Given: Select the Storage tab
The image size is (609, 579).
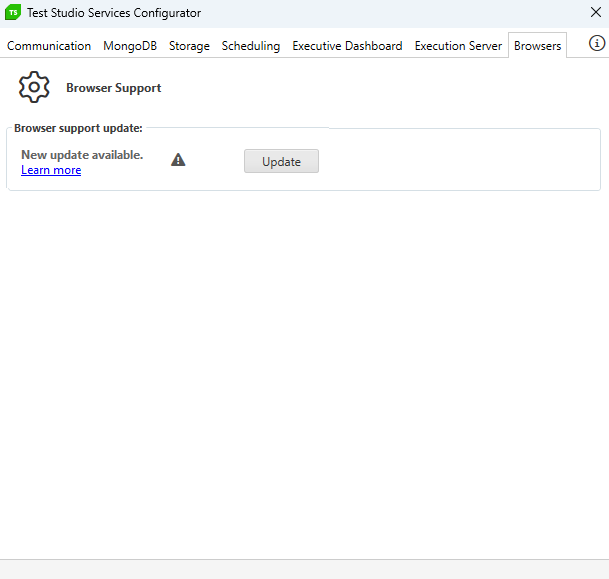Looking at the screenshot, I should (x=189, y=46).
